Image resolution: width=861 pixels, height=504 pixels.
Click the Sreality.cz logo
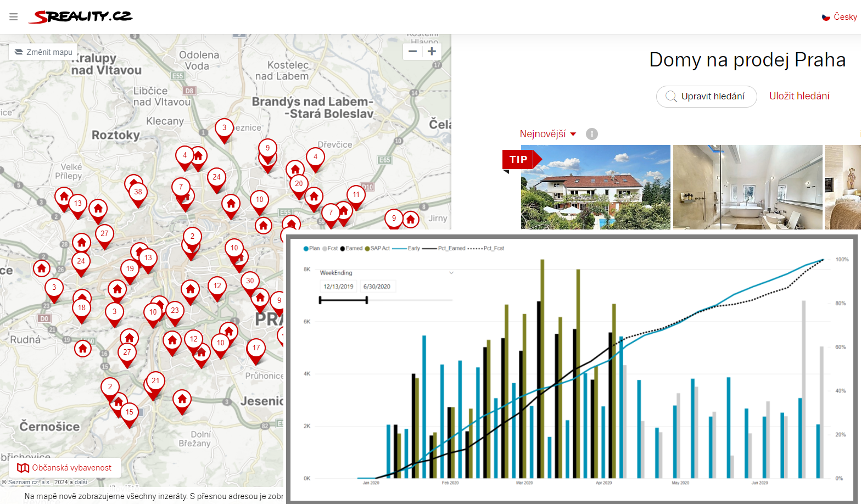coord(81,17)
